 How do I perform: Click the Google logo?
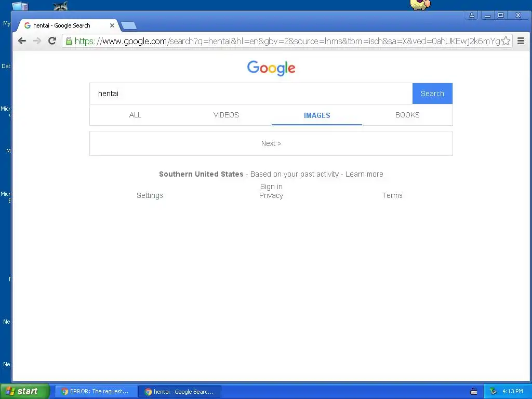271,68
